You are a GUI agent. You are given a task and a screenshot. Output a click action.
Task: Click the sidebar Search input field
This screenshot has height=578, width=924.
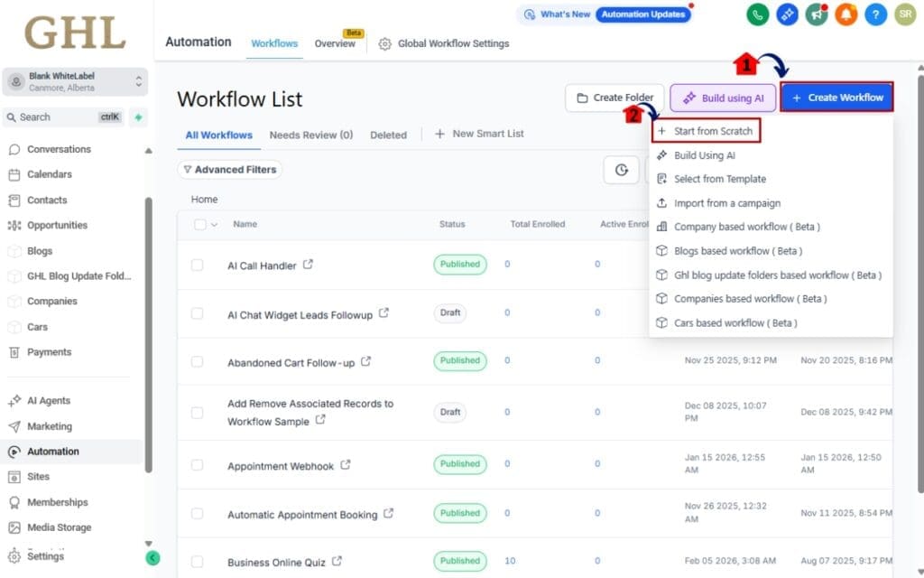(x=54, y=117)
